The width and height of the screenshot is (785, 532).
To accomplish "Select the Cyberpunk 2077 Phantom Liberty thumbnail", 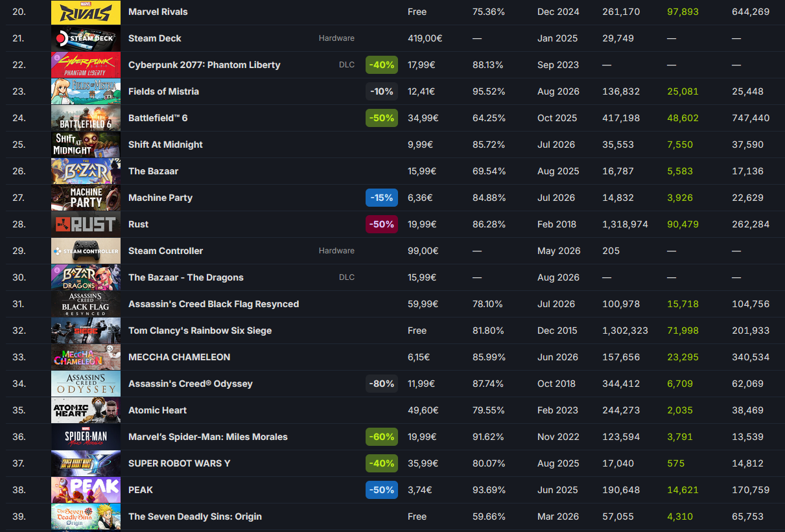I will click(86, 65).
